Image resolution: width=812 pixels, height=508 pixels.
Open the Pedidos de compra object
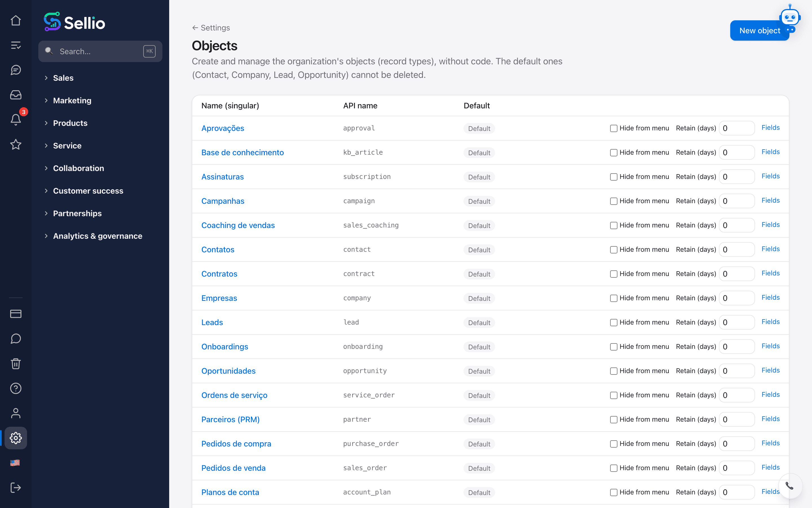[x=236, y=443]
